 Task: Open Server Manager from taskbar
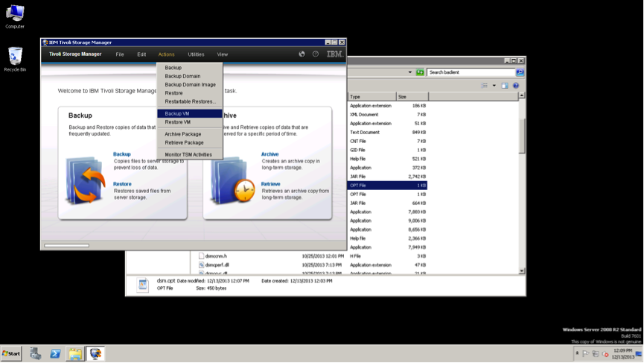pos(35,353)
